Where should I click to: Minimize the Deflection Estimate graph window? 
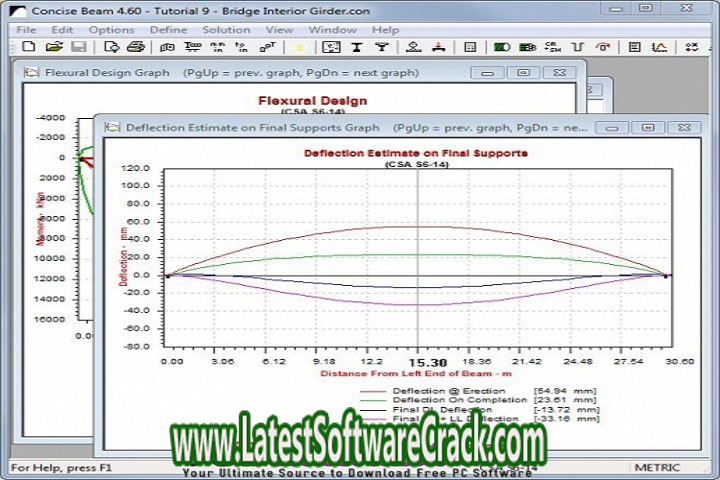(612, 128)
